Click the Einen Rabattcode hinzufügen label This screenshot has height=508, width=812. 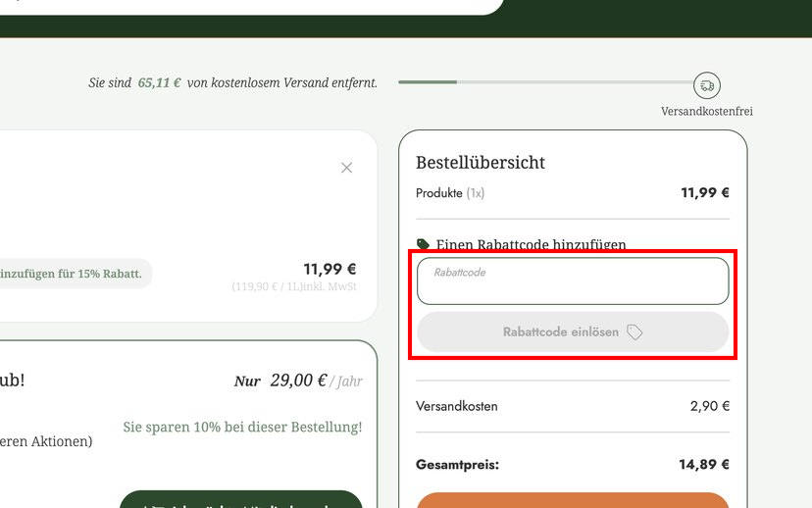[x=531, y=244]
